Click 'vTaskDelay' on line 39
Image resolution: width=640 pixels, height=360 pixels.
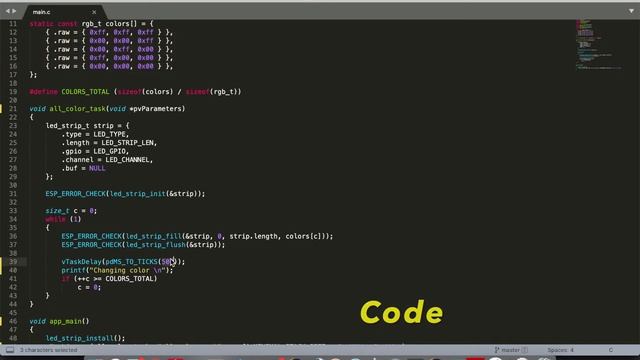tap(81, 262)
